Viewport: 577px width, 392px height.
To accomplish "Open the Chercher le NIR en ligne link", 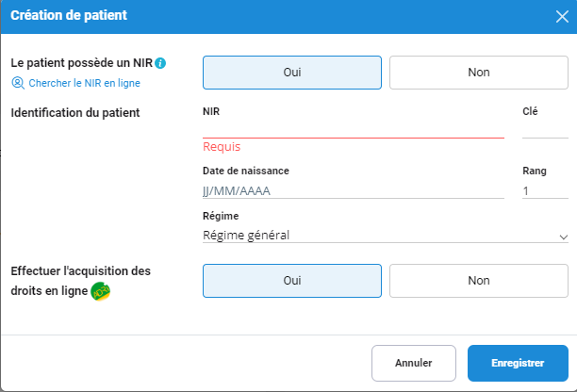I will coord(84,83).
